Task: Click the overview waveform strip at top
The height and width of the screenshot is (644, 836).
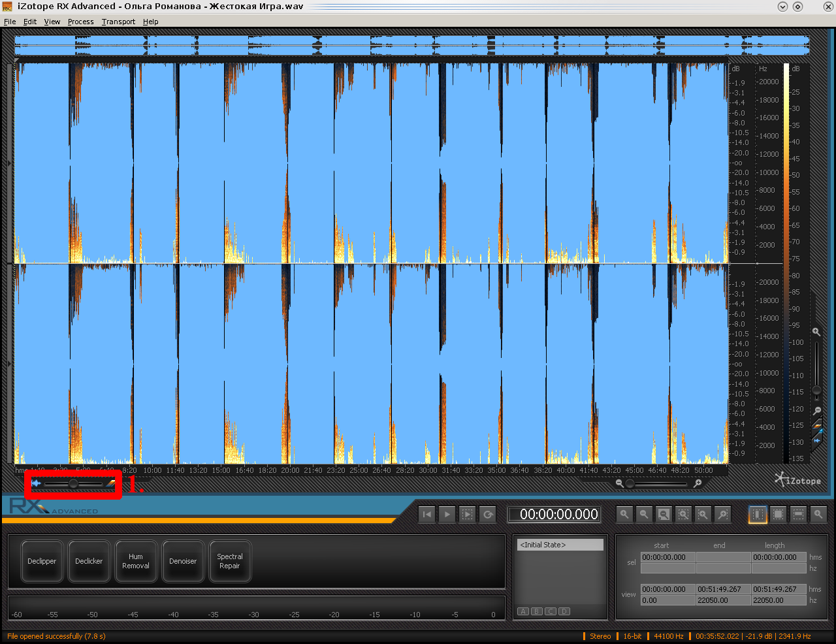Action: [x=412, y=46]
